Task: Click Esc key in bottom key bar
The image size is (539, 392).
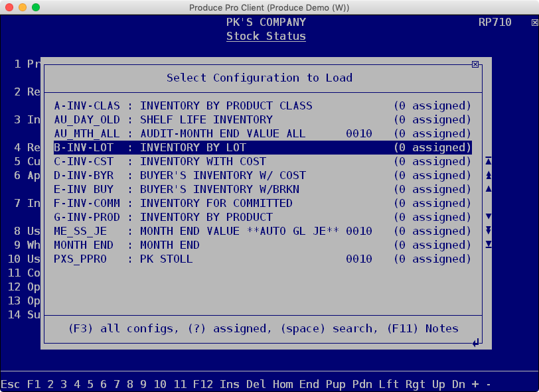Action: [11, 384]
